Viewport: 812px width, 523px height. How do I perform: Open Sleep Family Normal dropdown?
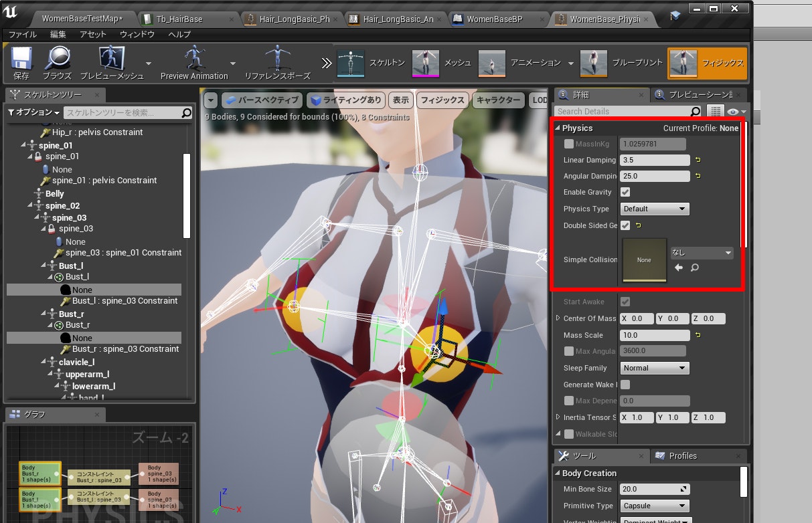click(x=655, y=368)
